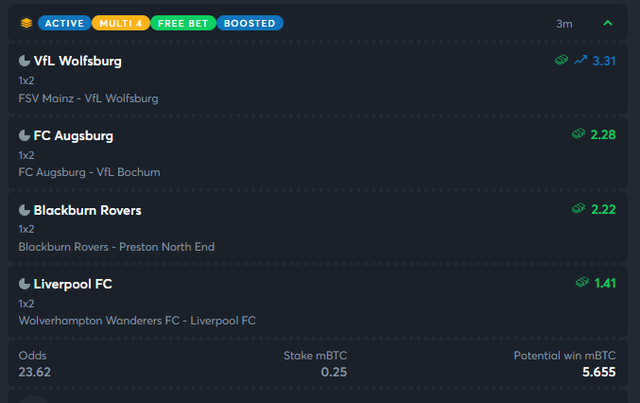Image resolution: width=640 pixels, height=403 pixels.
Task: Click the cash icon next to 1.41 odds
Action: [582, 282]
